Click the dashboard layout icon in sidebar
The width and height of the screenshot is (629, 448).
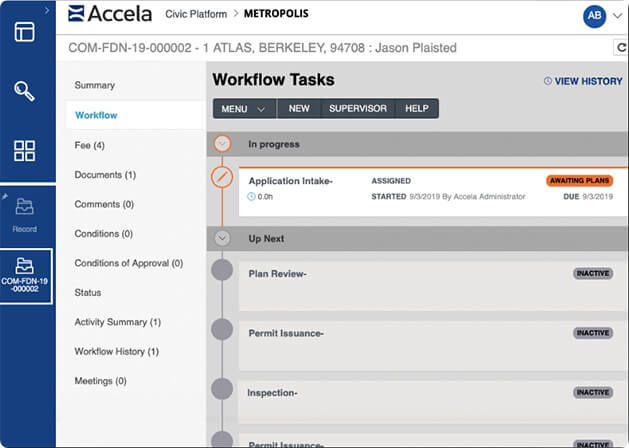tap(25, 31)
